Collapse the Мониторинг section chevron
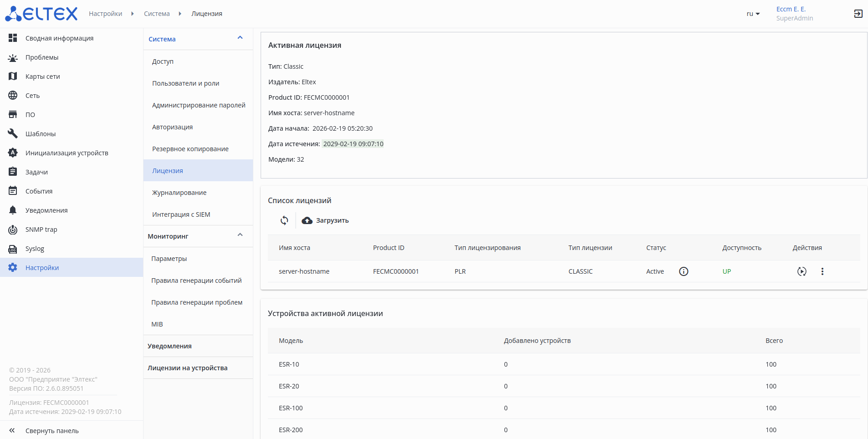The image size is (868, 439). (240, 235)
